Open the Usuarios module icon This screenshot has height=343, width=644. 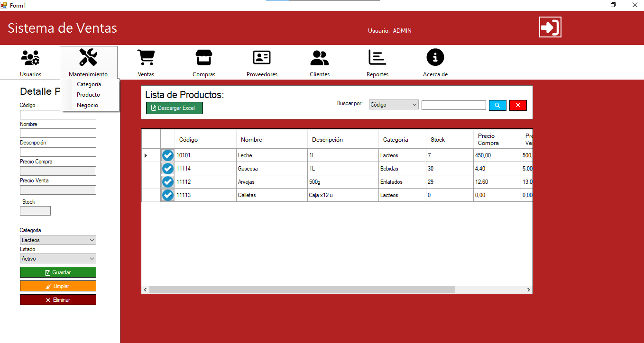click(x=30, y=58)
